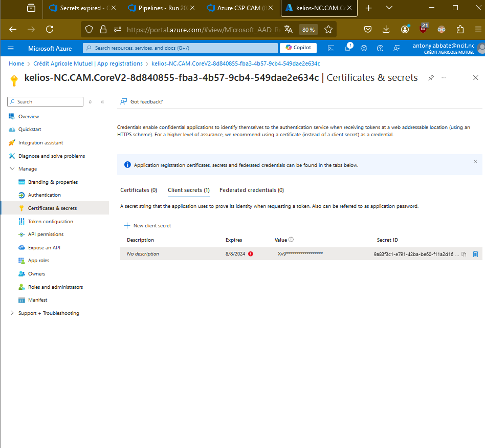Screen dimensions: 485x448
Task: Open the notifications bell
Action: [x=348, y=48]
